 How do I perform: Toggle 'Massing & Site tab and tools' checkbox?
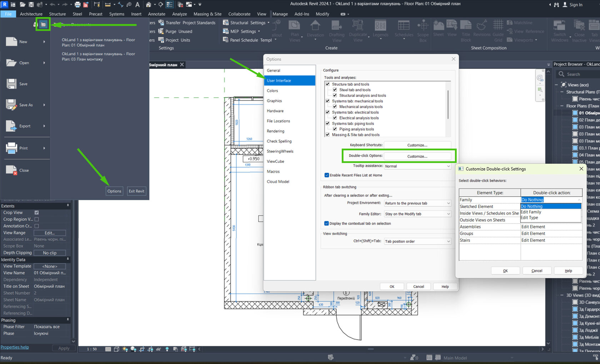[327, 135]
